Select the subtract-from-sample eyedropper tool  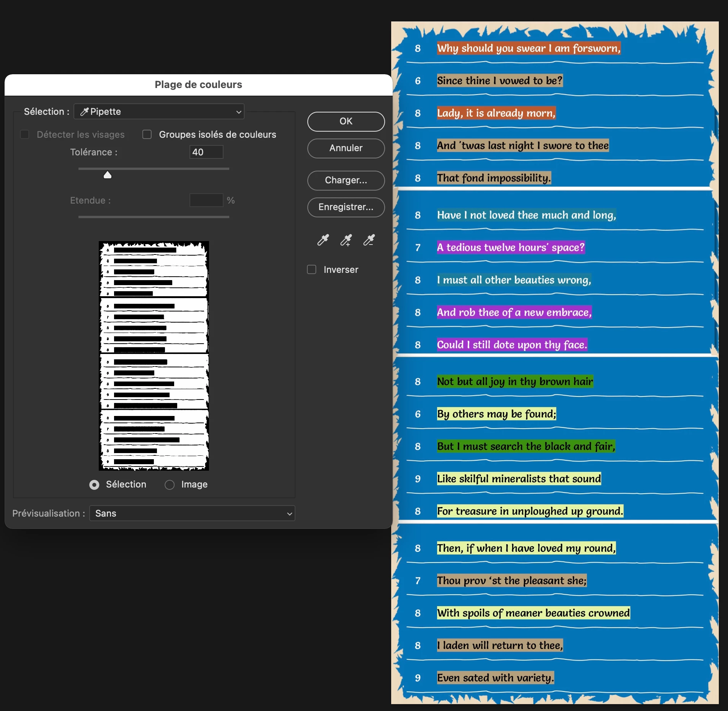(x=369, y=240)
